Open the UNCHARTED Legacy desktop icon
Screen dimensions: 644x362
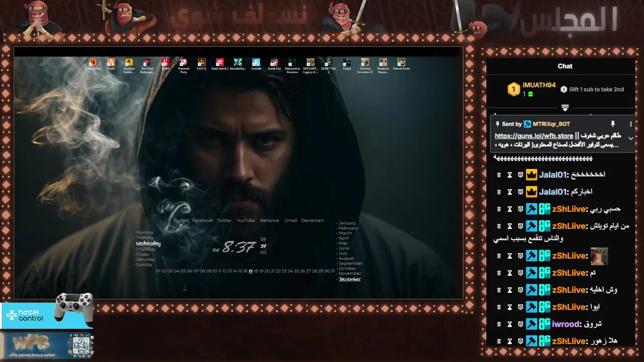coord(310,65)
